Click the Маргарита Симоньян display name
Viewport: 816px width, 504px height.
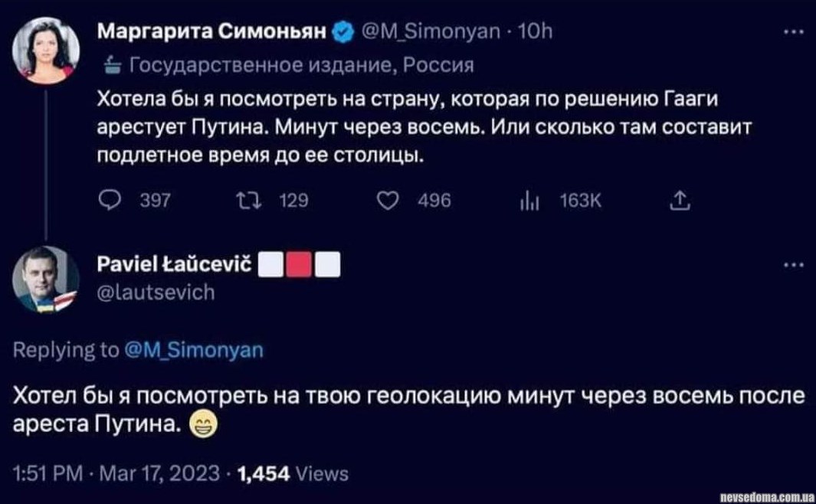[214, 32]
